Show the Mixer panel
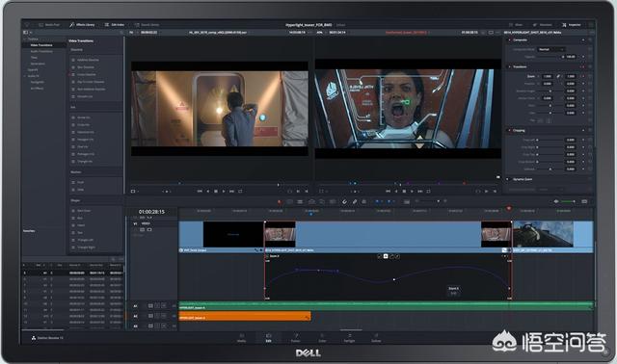The width and height of the screenshot is (617, 364). point(516,25)
